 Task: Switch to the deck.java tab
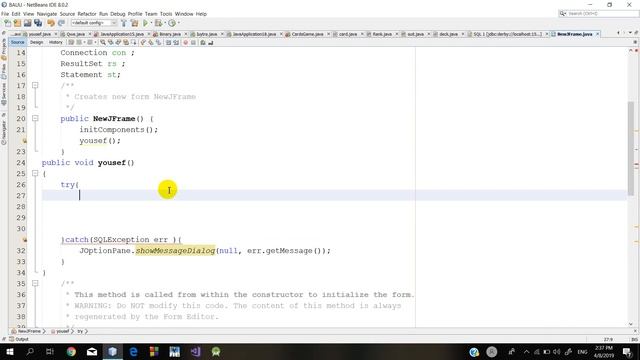(448, 34)
